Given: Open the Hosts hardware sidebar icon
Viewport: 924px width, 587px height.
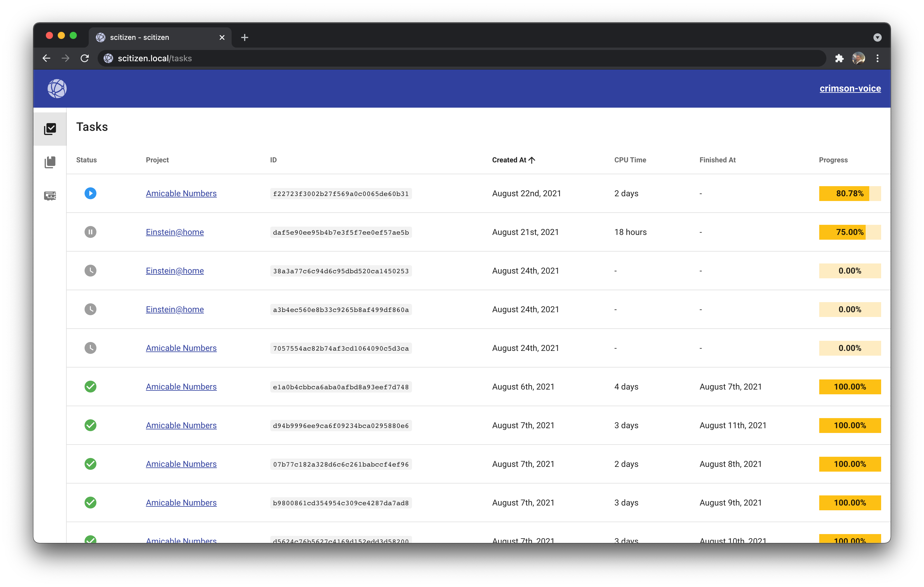Looking at the screenshot, I should pyautogui.click(x=50, y=196).
